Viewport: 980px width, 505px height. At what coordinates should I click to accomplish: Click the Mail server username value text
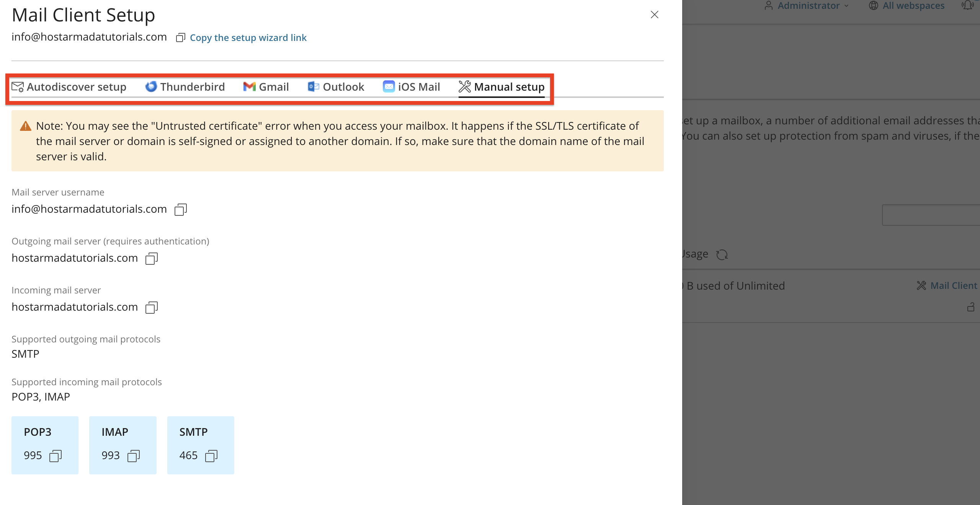coord(89,209)
